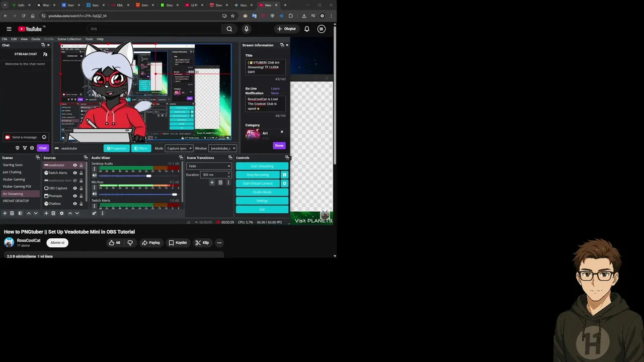This screenshot has width=644, height=362.
Task: Reload the page in browser toolbar
Action: point(23,16)
